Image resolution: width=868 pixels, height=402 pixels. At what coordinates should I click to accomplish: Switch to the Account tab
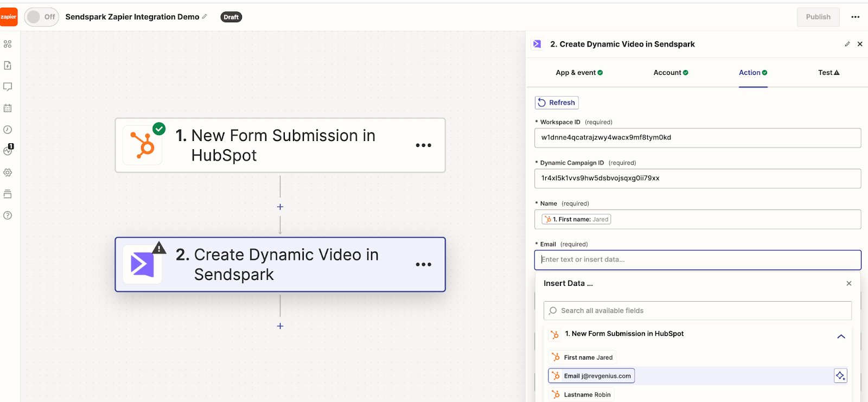pyautogui.click(x=671, y=73)
